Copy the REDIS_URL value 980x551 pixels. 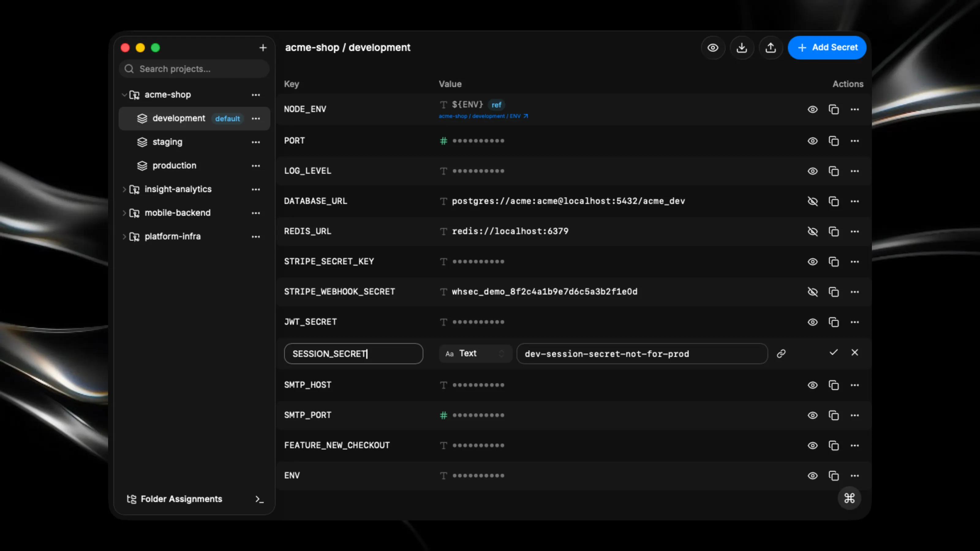pos(834,232)
